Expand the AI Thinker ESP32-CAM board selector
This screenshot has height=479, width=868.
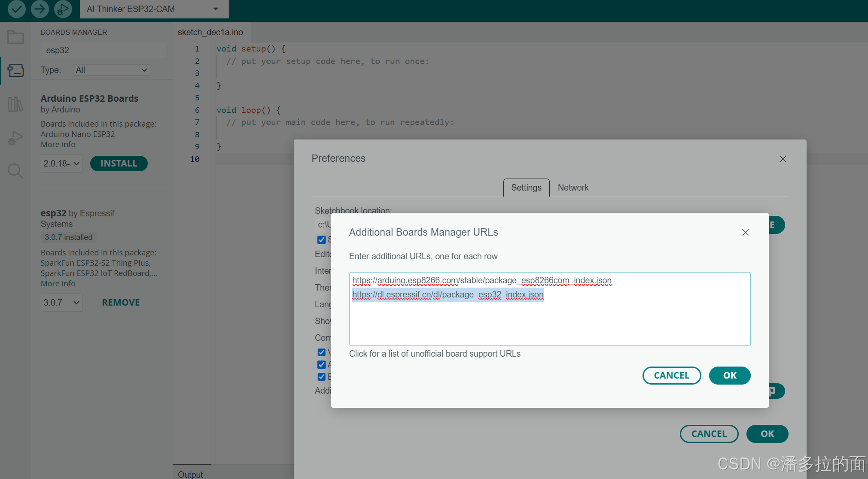[154, 9]
